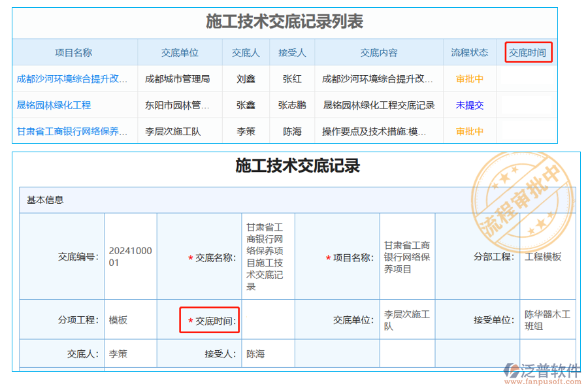Open project link 晟铭园林绿化工程
The width and height of the screenshot is (588, 392).
point(55,105)
